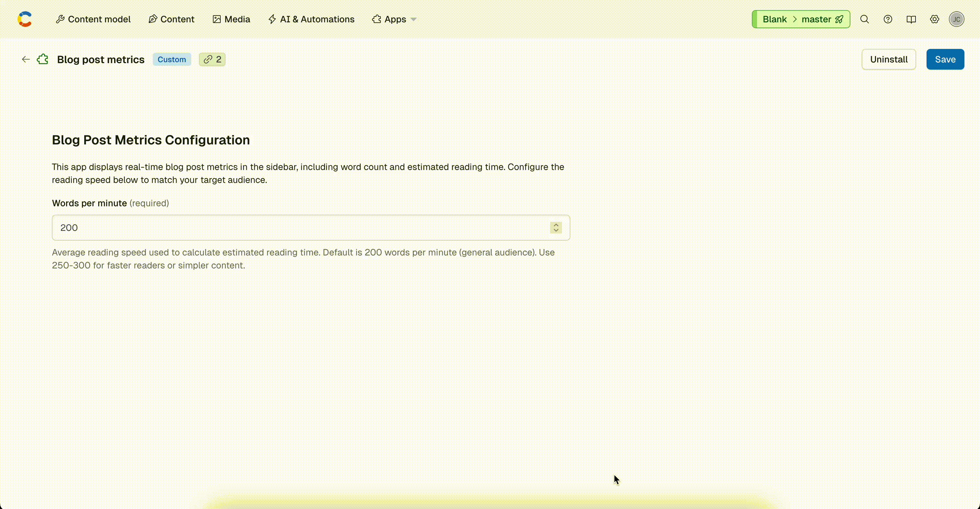The width and height of the screenshot is (980, 509).
Task: Open the Blank master environment switcher
Action: point(800,19)
